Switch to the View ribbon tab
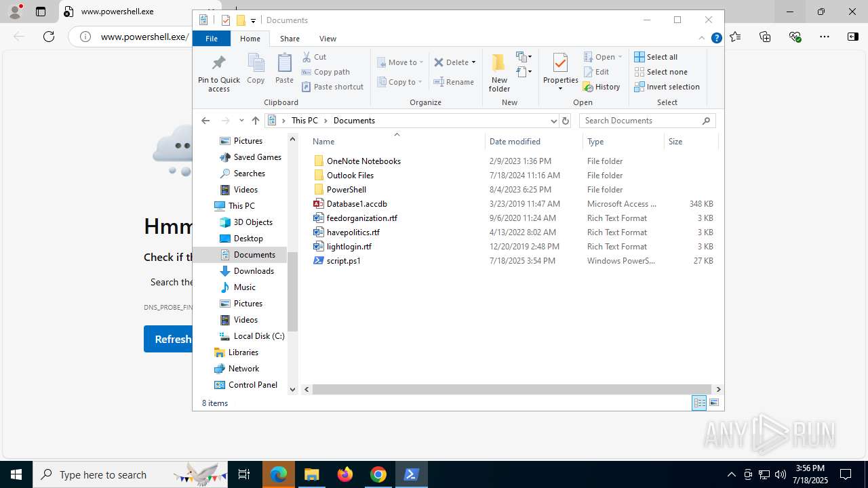868x488 pixels. click(x=328, y=39)
